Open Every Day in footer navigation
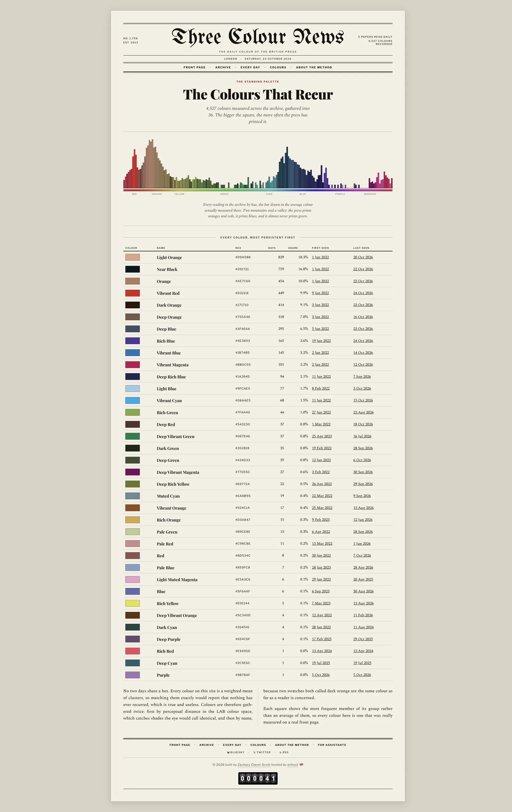The height and width of the screenshot is (812, 512). (232, 745)
